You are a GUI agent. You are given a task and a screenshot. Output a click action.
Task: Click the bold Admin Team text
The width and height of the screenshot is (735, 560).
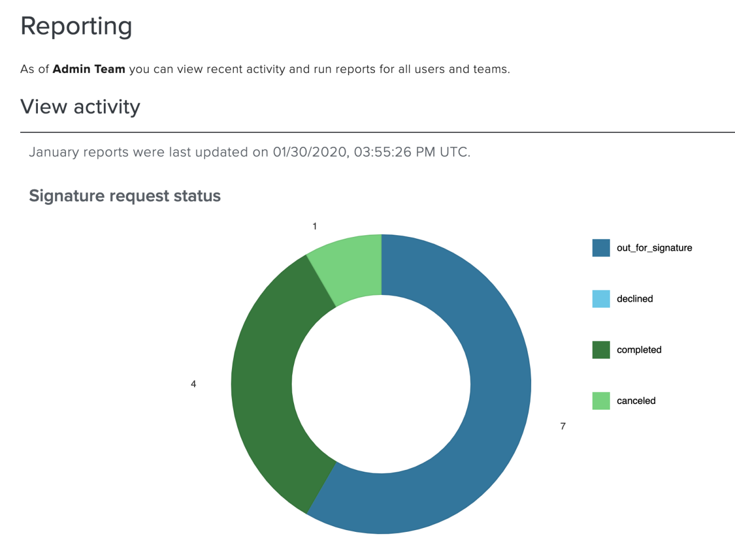(x=89, y=69)
